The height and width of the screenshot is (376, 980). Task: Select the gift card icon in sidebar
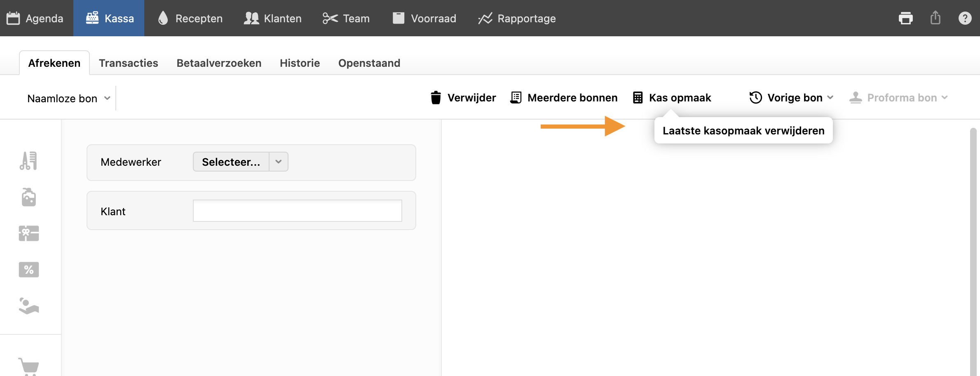[x=28, y=233]
